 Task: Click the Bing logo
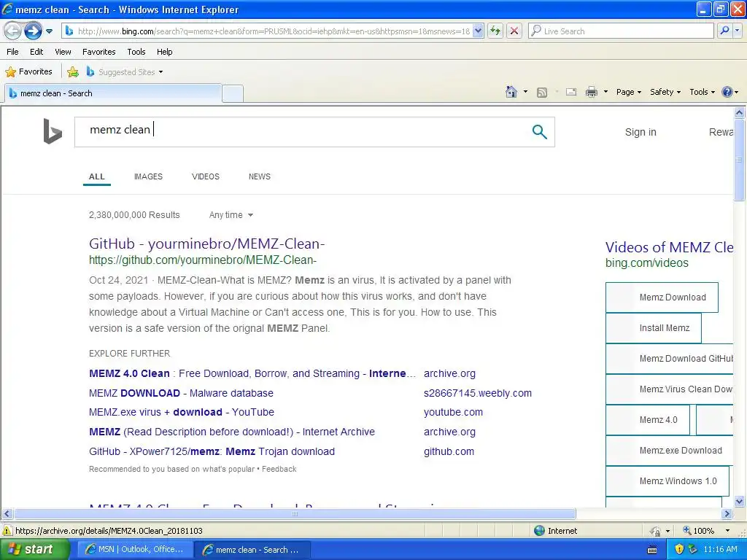pos(53,131)
